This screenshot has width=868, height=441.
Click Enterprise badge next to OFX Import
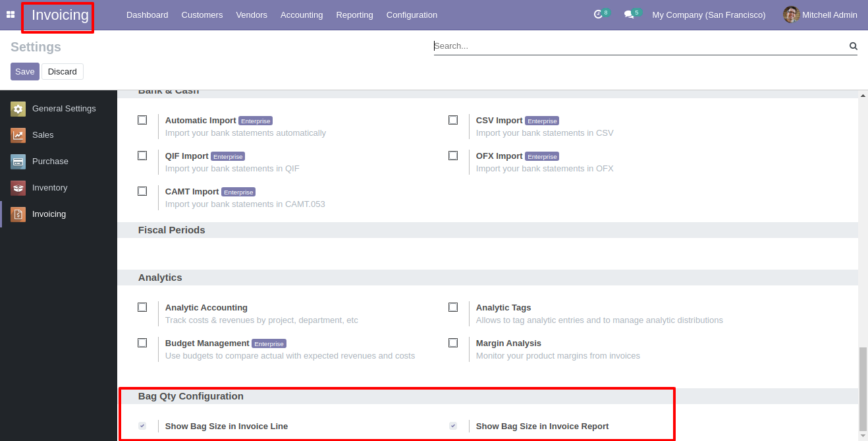542,157
